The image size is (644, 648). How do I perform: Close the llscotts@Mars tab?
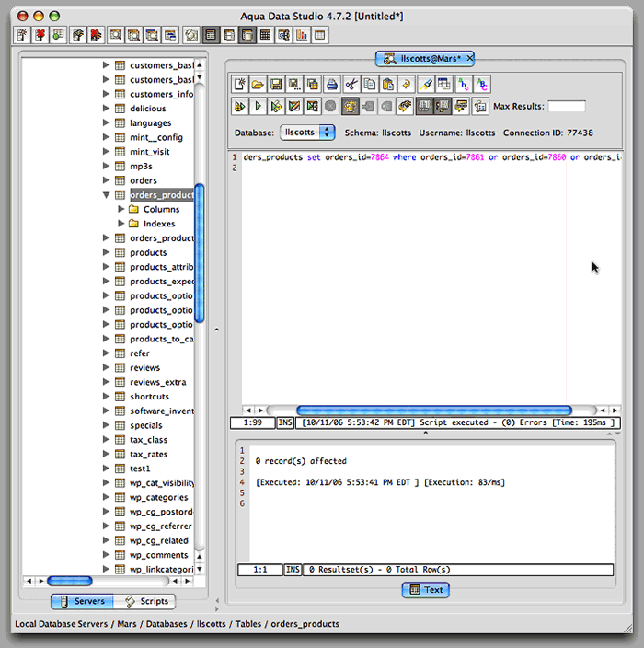coord(470,58)
